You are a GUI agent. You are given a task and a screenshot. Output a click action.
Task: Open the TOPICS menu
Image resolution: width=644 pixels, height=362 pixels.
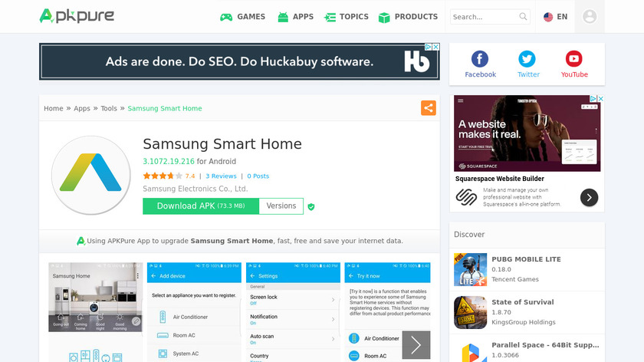354,17
